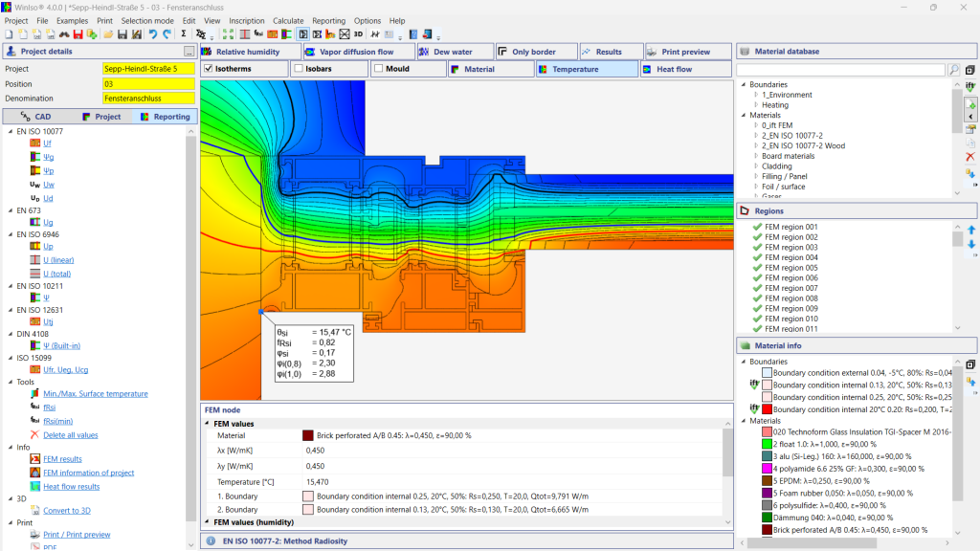Open the Uf calculation link
980x551 pixels.
click(x=47, y=143)
